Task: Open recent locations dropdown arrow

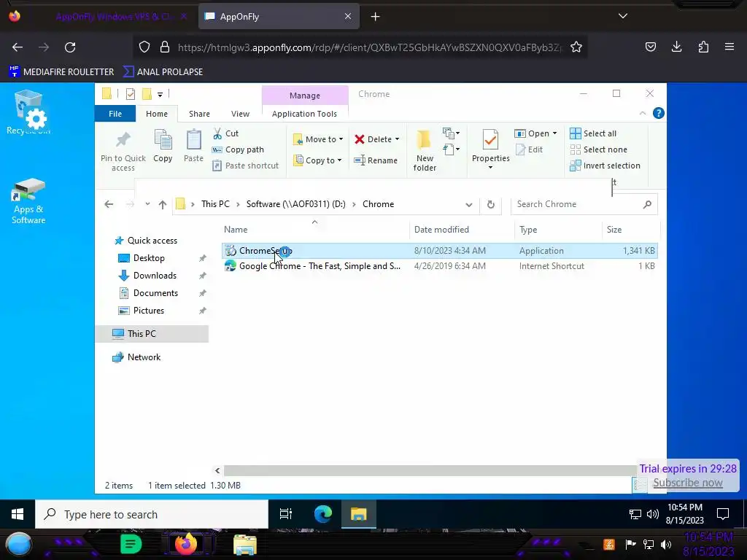Action: point(147,204)
